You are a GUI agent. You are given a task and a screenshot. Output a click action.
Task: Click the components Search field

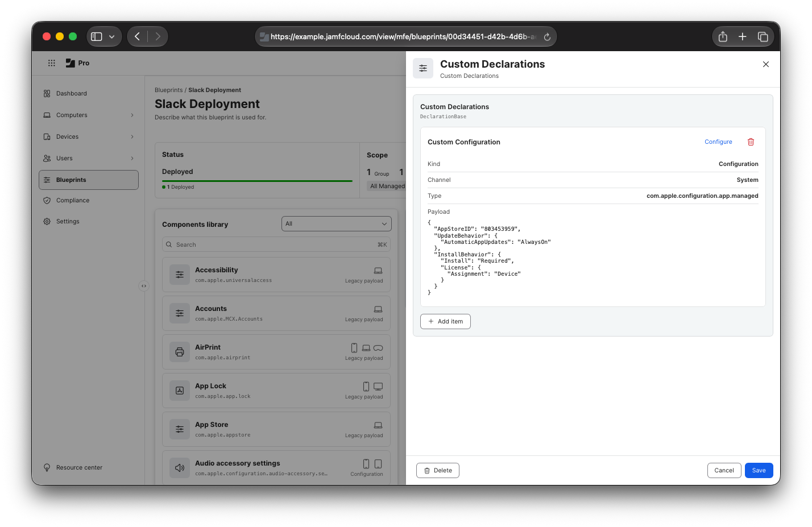(x=276, y=244)
